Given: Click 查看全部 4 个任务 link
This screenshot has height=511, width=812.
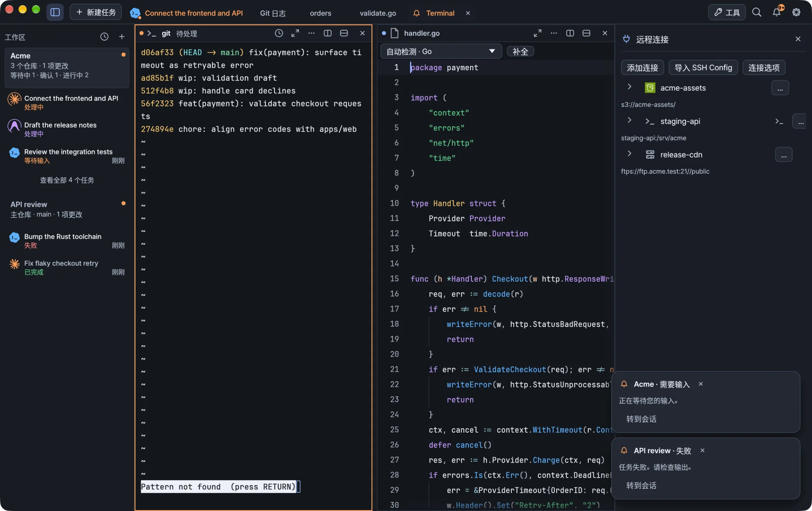Looking at the screenshot, I should click(x=67, y=180).
